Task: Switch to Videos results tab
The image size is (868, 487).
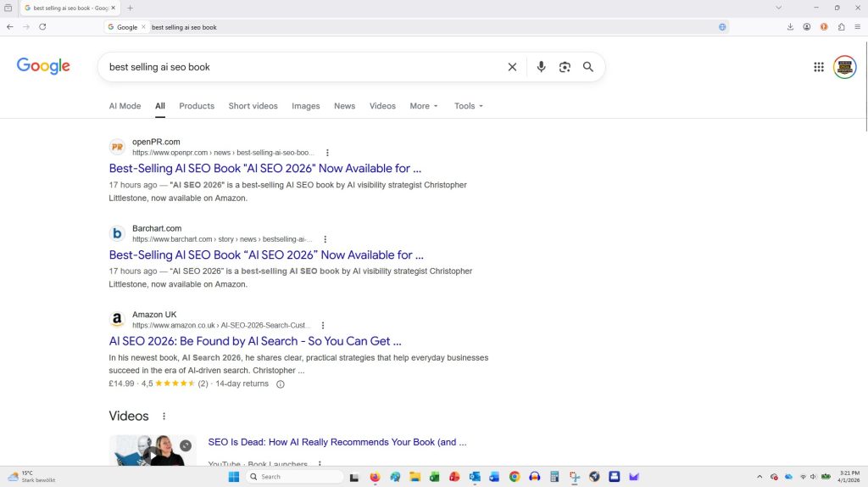Action: [382, 106]
